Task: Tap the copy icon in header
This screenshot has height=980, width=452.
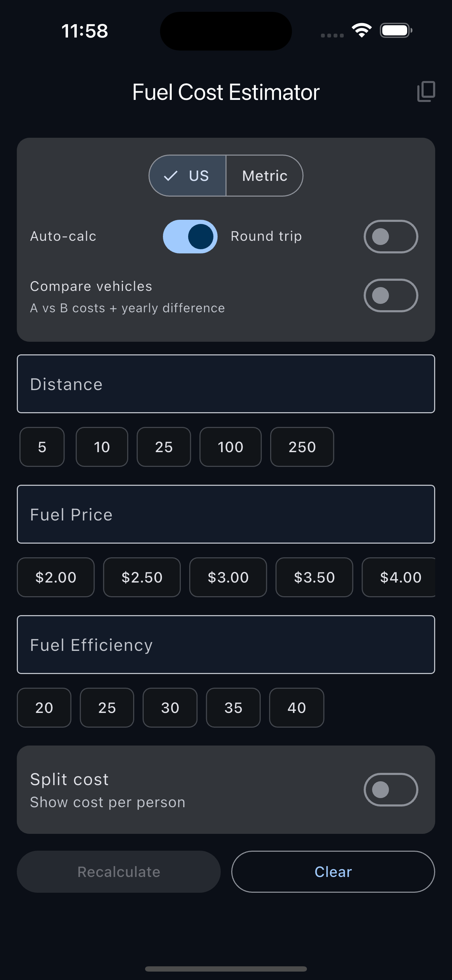Action: click(x=426, y=91)
